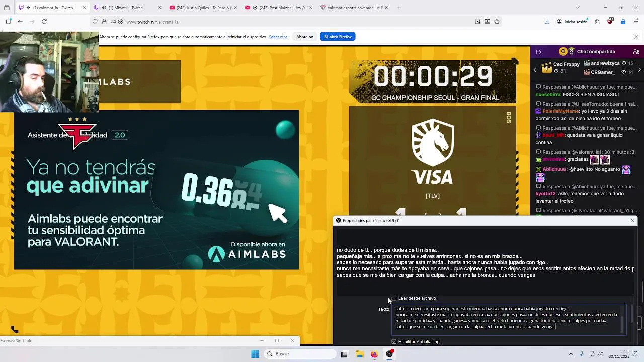Viewport: 644px width, 362px height.
Task: Click the Aimlabs advertisement banner
Action: pyautogui.click(x=156, y=190)
